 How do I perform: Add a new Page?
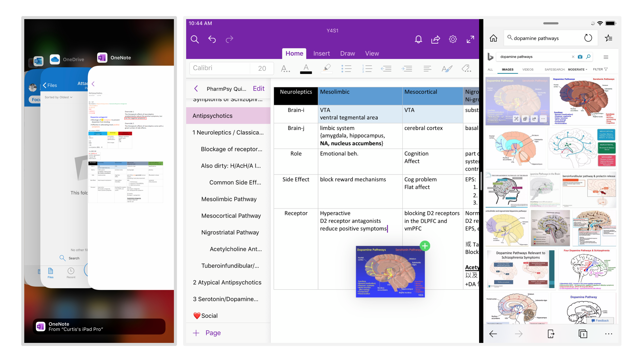pos(207,333)
